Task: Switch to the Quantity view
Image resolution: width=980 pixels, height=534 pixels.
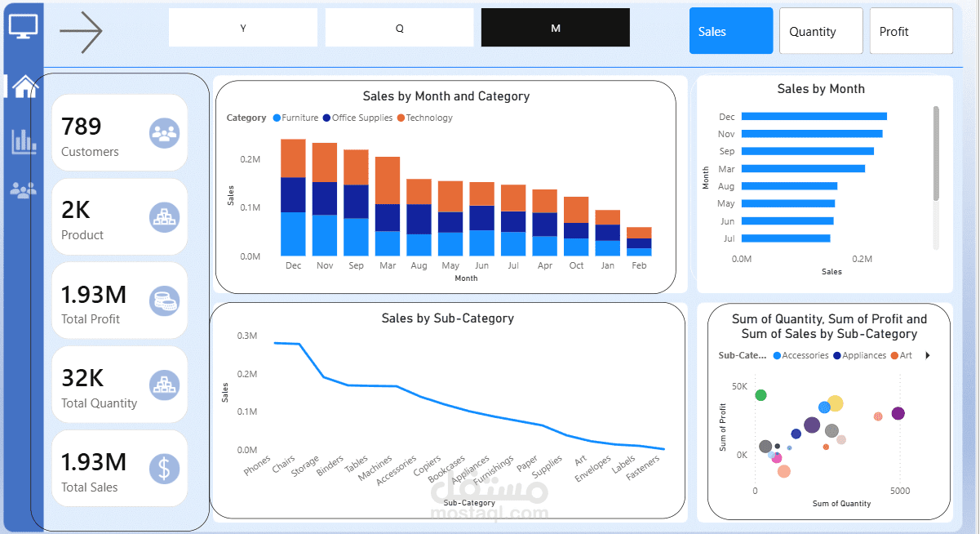Action: [x=821, y=31]
